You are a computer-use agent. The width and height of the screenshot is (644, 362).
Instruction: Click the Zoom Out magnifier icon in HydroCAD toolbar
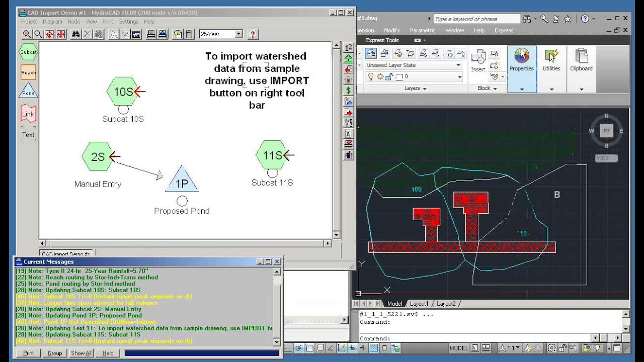tap(38, 34)
